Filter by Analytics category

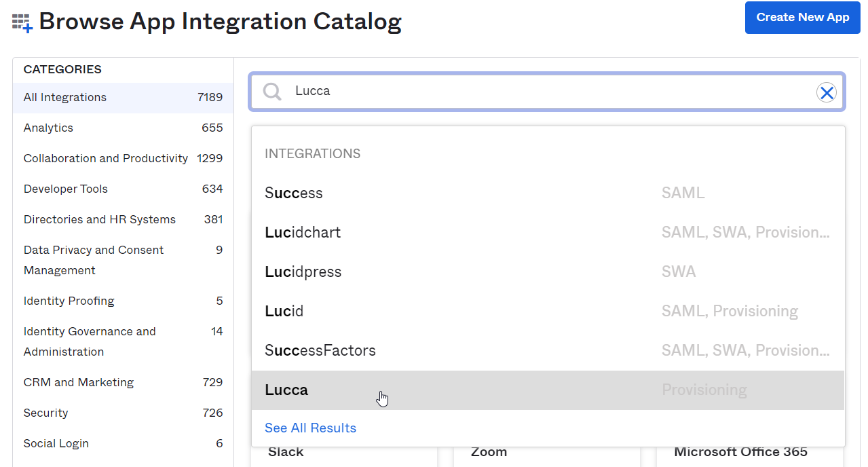tap(123, 128)
